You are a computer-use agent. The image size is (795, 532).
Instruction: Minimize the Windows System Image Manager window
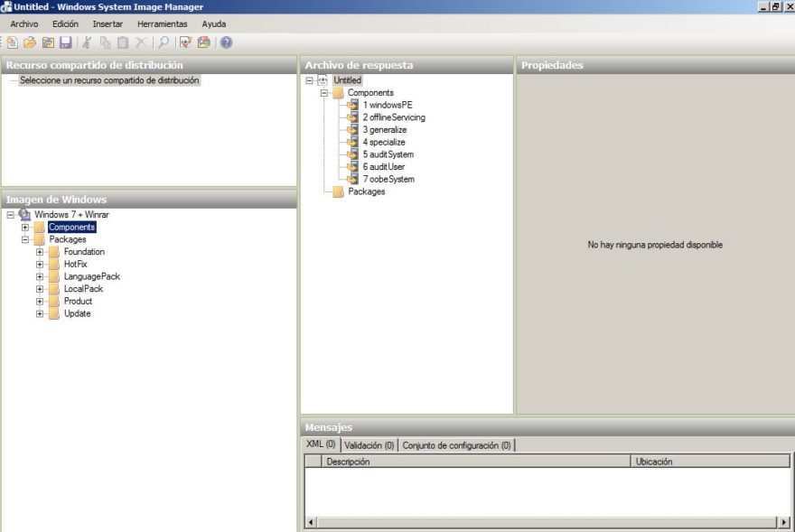(764, 6)
